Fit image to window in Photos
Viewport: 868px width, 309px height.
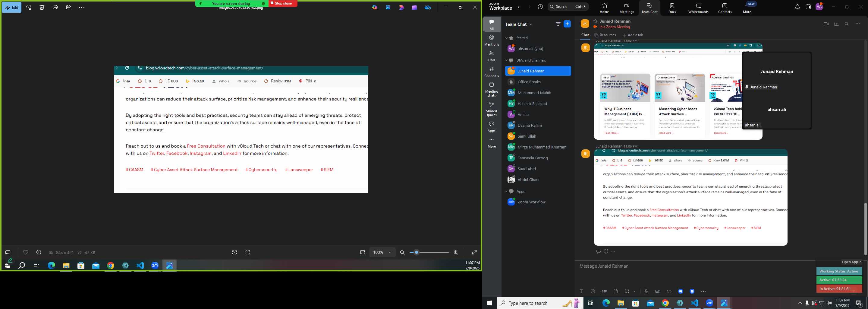click(x=363, y=252)
